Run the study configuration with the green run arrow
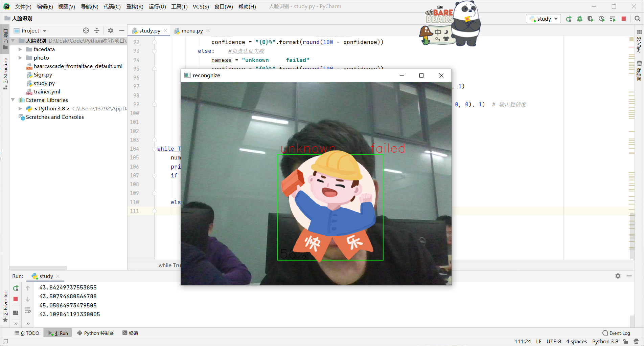 [x=569, y=19]
